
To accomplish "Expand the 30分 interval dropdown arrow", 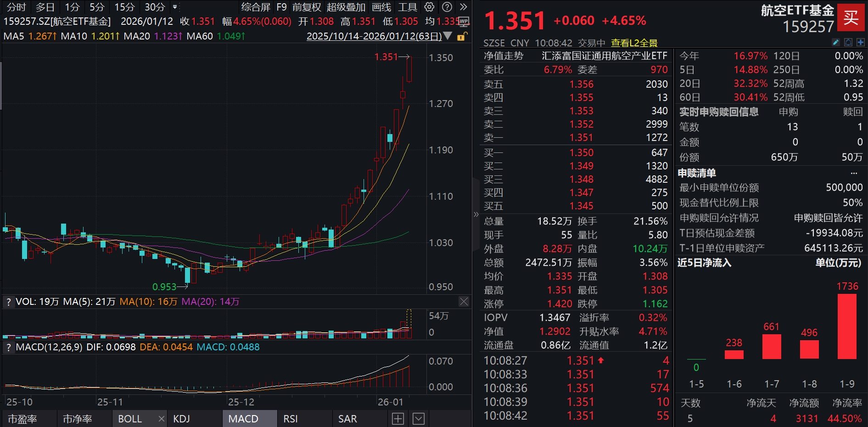I will click(175, 7).
